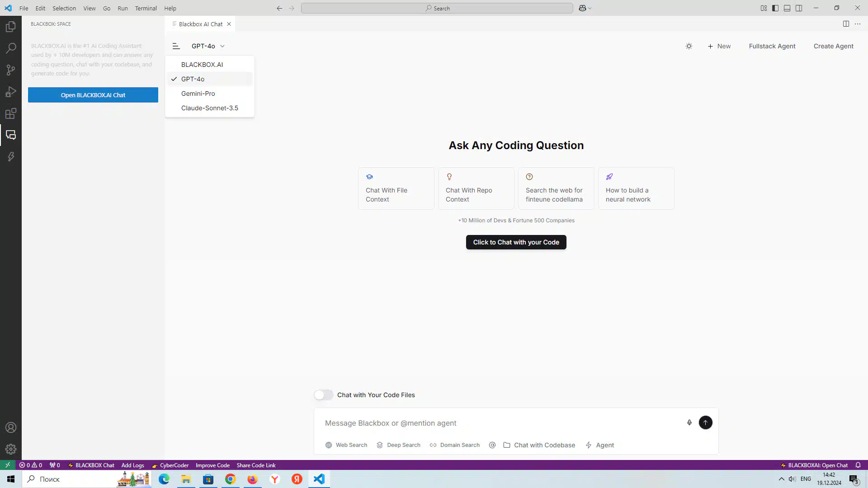Image resolution: width=868 pixels, height=488 pixels.
Task: Choose Gemini-Pro model
Action: (210, 94)
